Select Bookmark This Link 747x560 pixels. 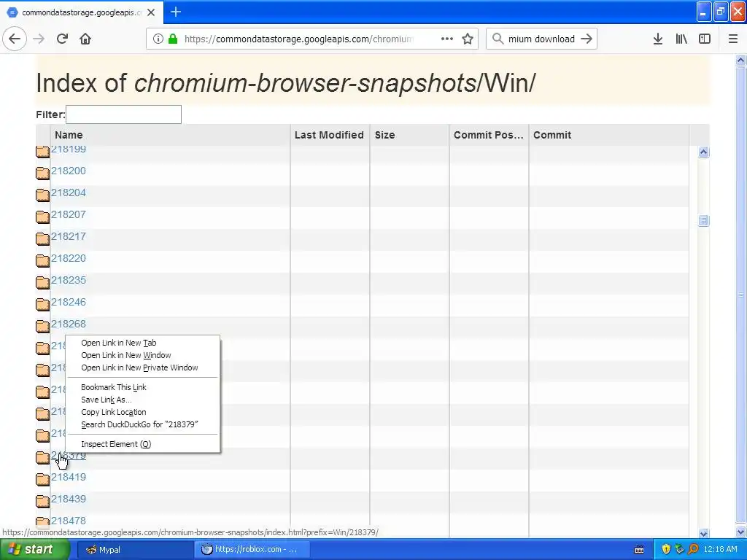114,387
